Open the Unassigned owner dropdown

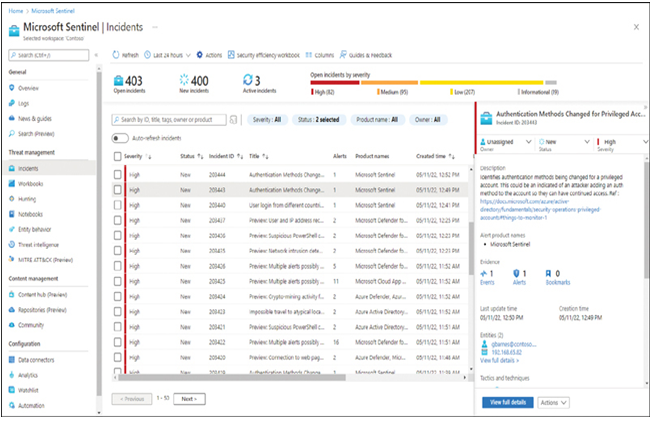coord(506,142)
